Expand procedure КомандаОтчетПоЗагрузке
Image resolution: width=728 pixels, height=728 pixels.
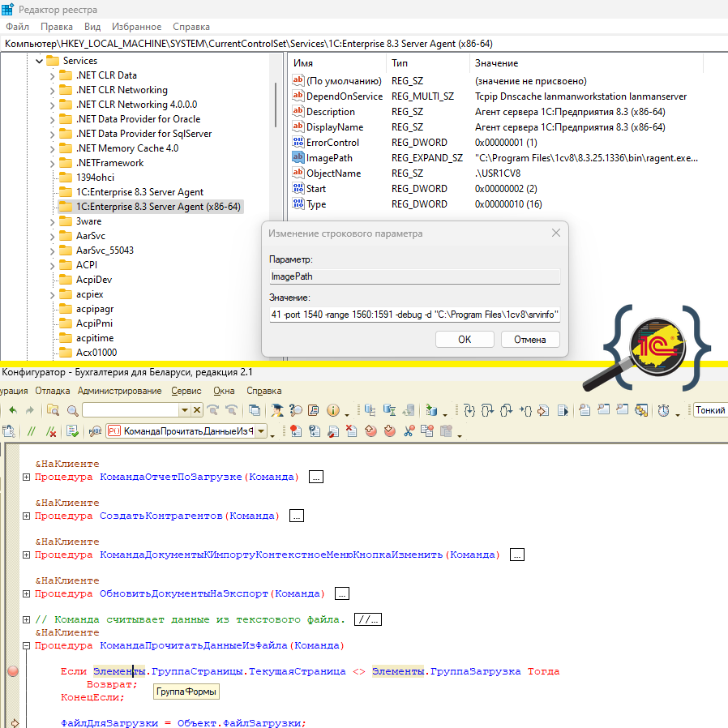[27, 477]
